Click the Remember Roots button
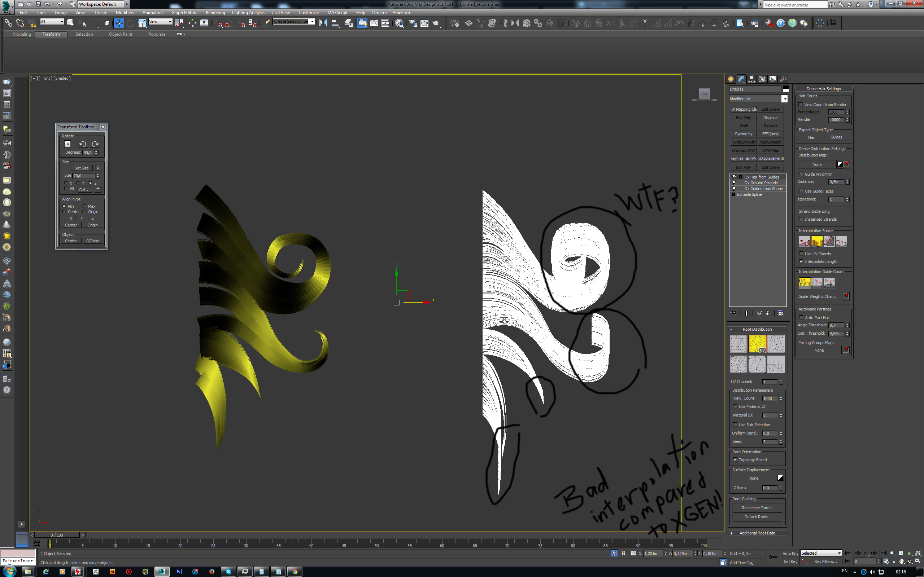 pos(756,508)
